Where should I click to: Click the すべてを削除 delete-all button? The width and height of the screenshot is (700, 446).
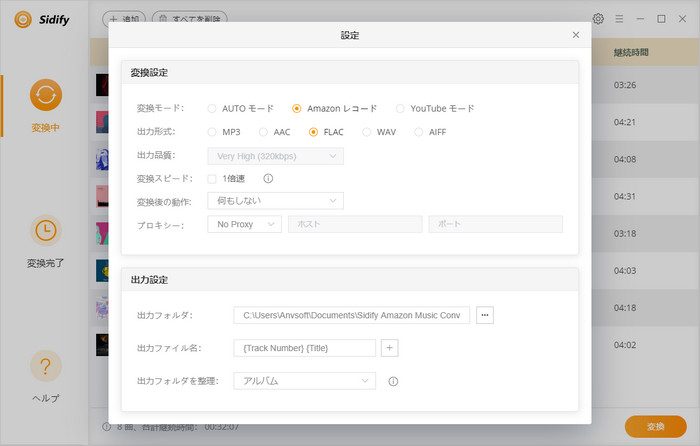point(190,19)
